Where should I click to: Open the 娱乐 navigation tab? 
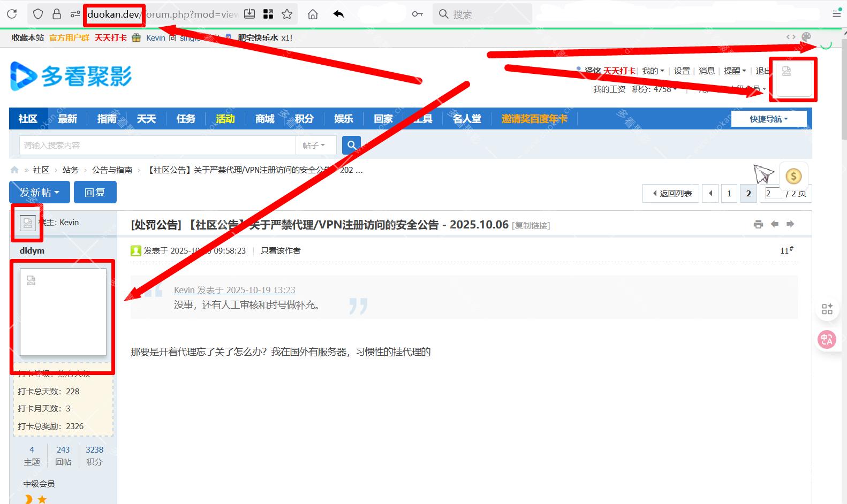click(344, 119)
